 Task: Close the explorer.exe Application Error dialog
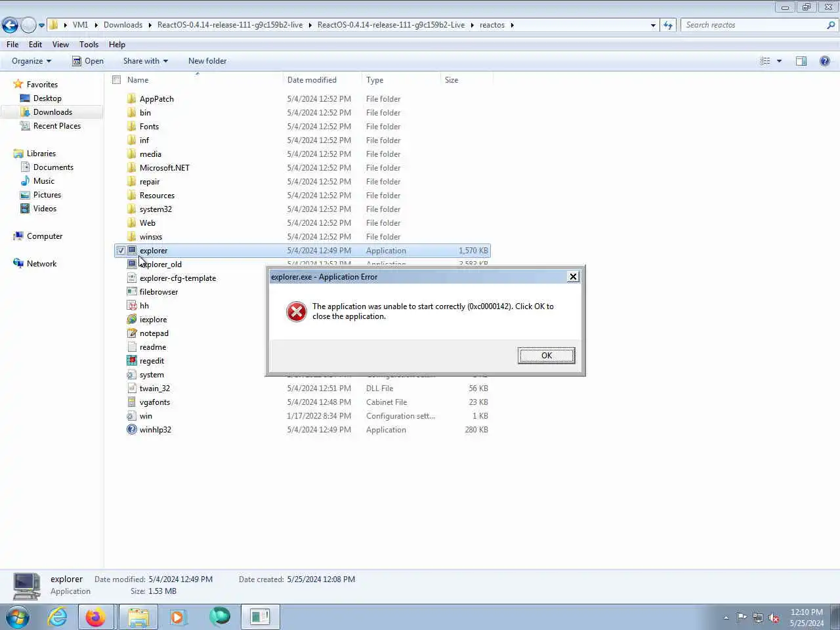point(573,276)
